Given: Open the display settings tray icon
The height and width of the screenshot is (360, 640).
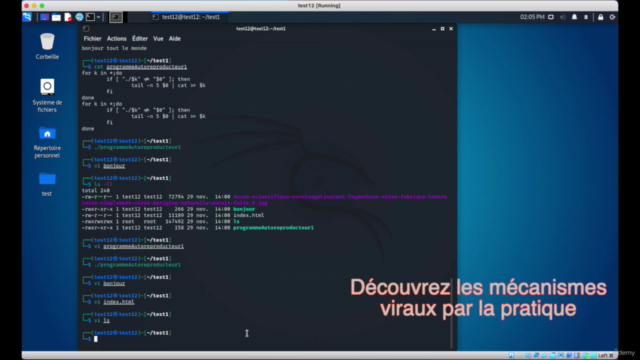Looking at the screenshot, I should [x=551, y=17].
